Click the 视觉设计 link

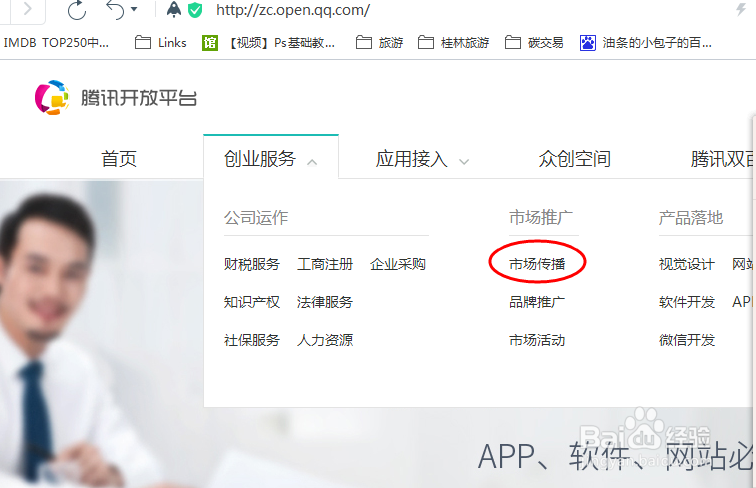[x=687, y=264]
